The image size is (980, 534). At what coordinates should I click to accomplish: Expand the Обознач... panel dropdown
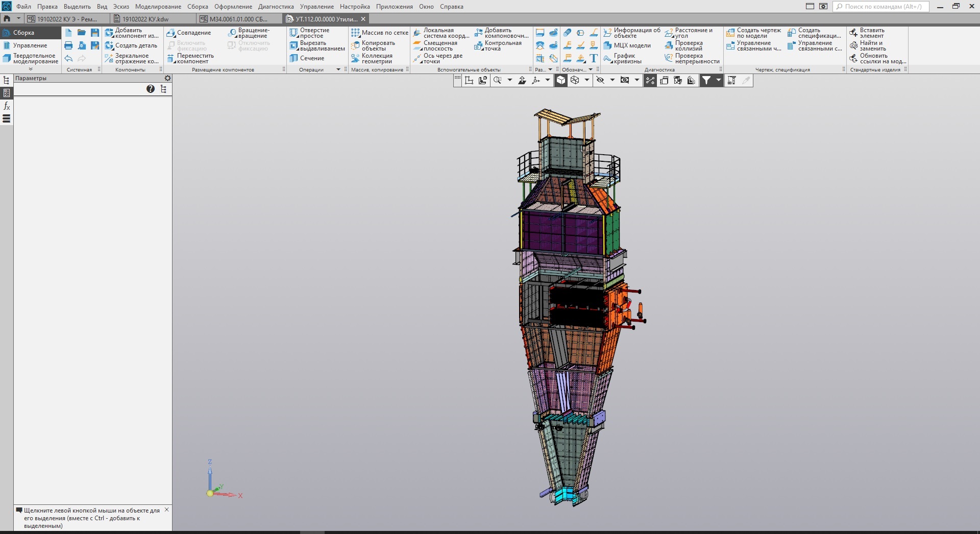tap(591, 69)
